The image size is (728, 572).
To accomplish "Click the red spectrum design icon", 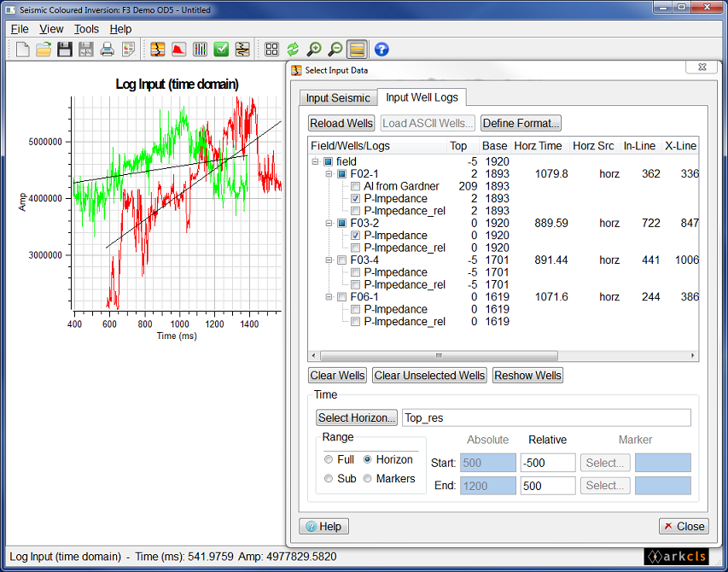I will (x=178, y=50).
